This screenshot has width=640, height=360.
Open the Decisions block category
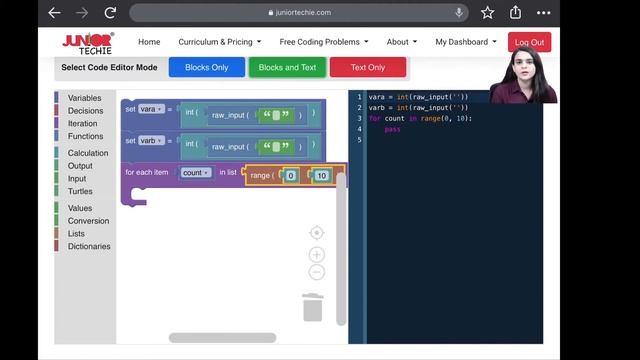tap(85, 111)
